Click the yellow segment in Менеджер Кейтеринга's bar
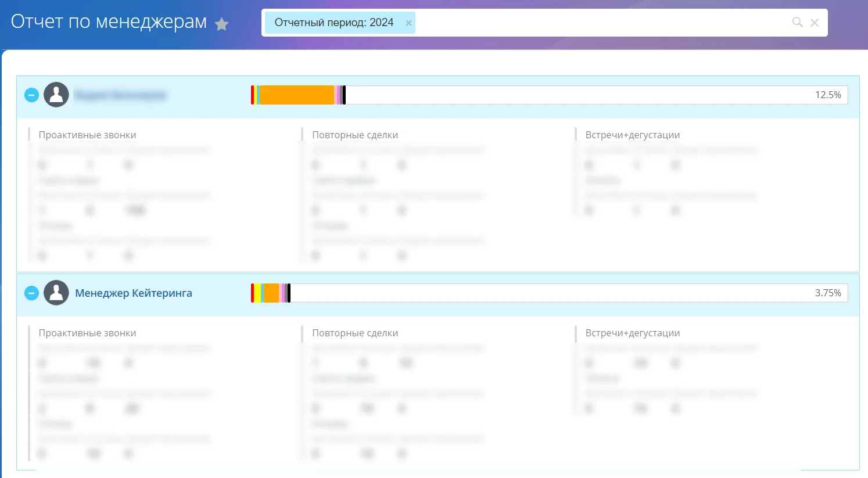Viewport: 868px width, 478px height. tap(257, 293)
